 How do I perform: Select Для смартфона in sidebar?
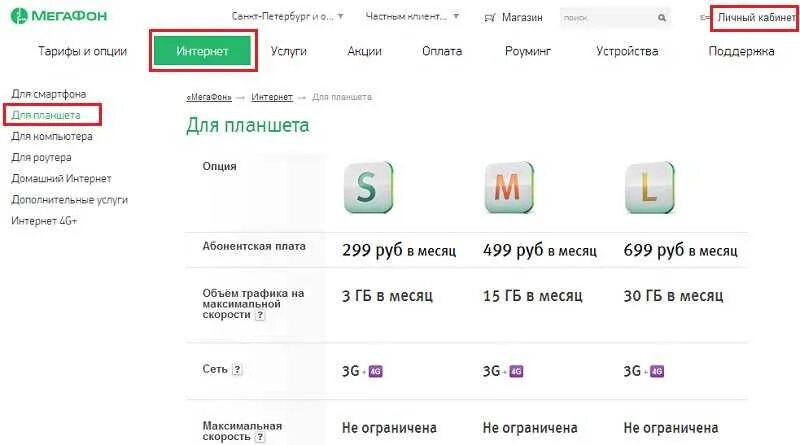pyautogui.click(x=49, y=94)
